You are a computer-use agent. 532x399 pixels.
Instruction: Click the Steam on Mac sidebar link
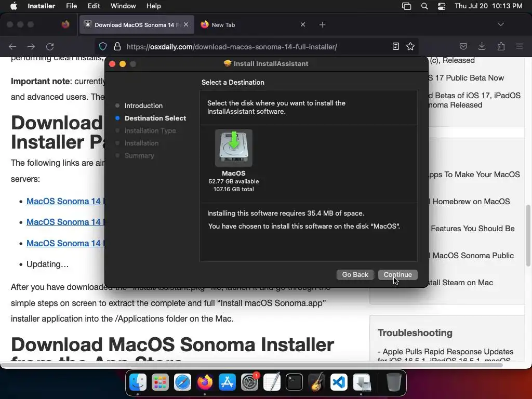pos(461,283)
